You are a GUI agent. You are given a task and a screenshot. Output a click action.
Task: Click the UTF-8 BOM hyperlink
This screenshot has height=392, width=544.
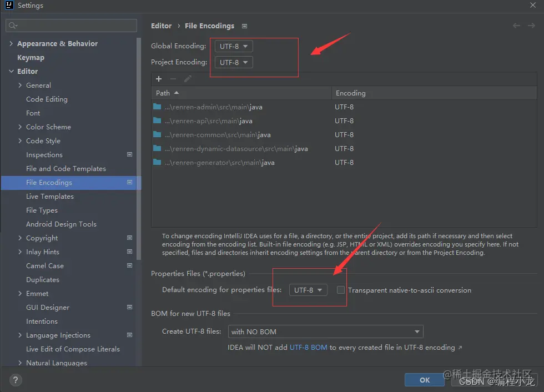point(309,347)
